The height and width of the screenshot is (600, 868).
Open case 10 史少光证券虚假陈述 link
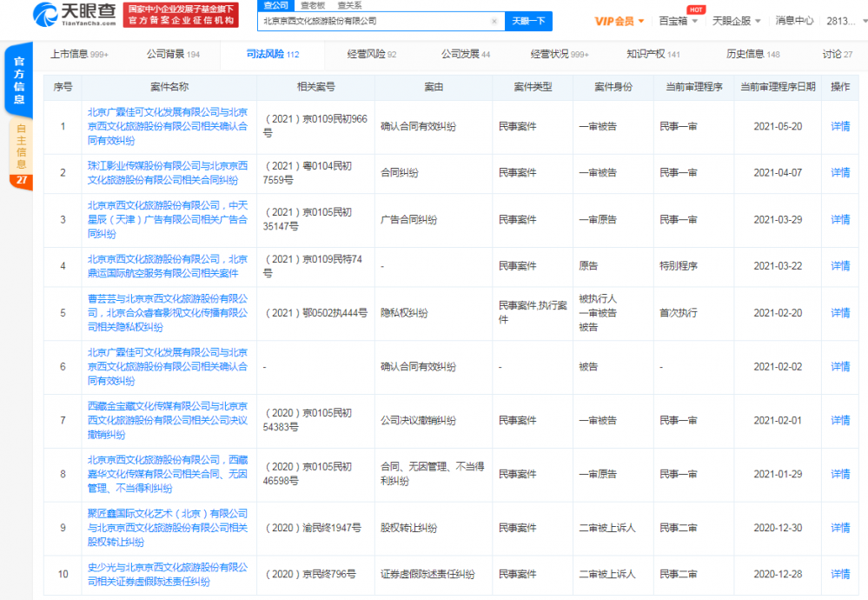coord(168,575)
